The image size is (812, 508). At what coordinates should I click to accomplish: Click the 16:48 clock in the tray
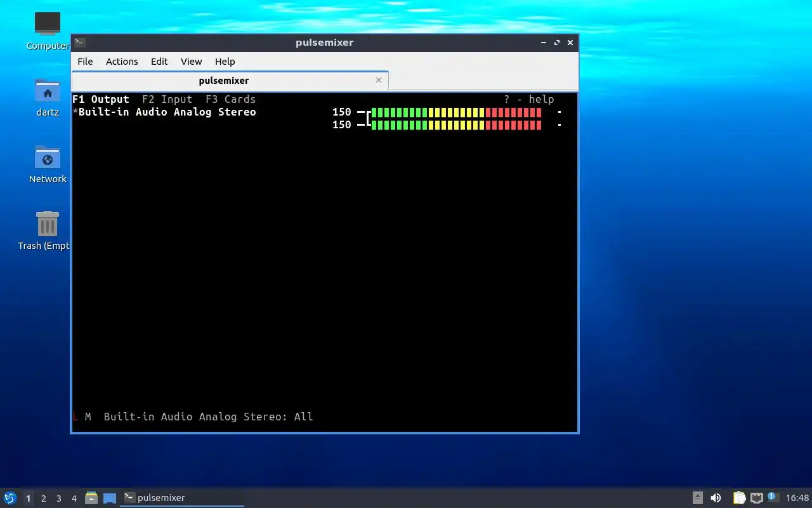tap(797, 498)
